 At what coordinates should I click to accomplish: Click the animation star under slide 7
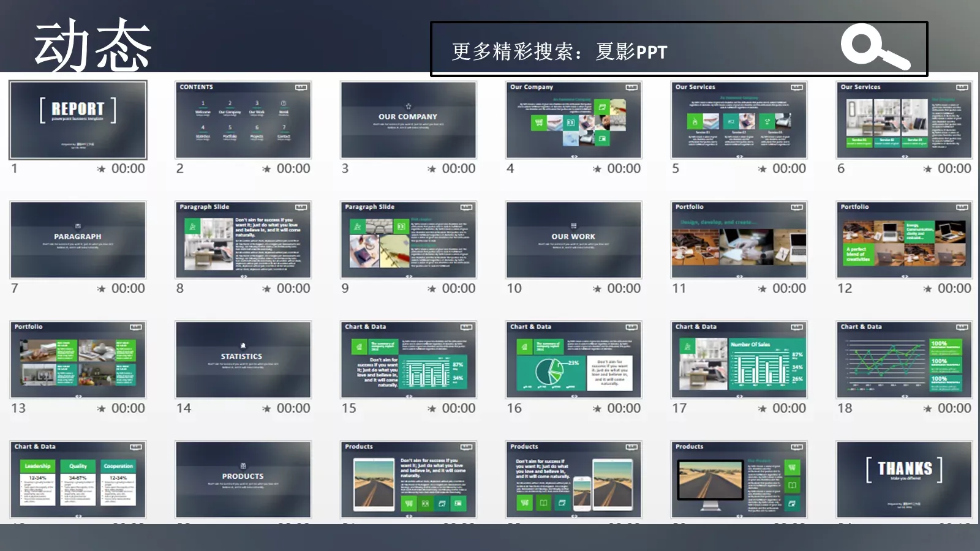point(101,289)
